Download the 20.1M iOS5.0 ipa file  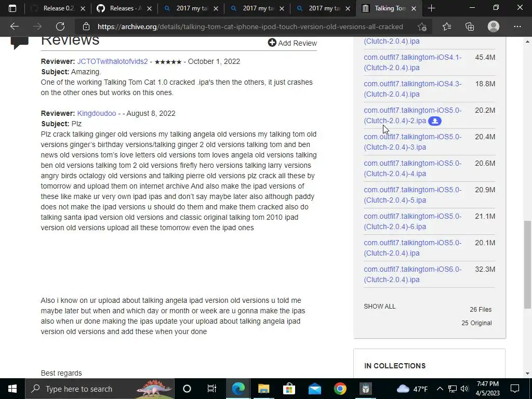(413, 248)
